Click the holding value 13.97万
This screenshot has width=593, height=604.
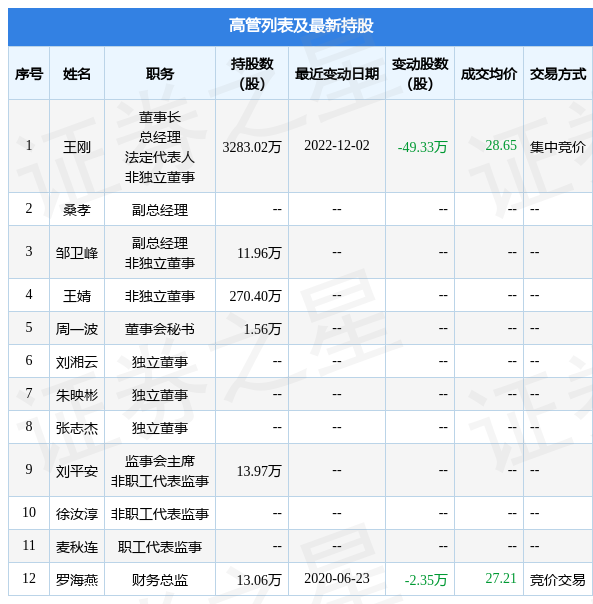(x=259, y=471)
